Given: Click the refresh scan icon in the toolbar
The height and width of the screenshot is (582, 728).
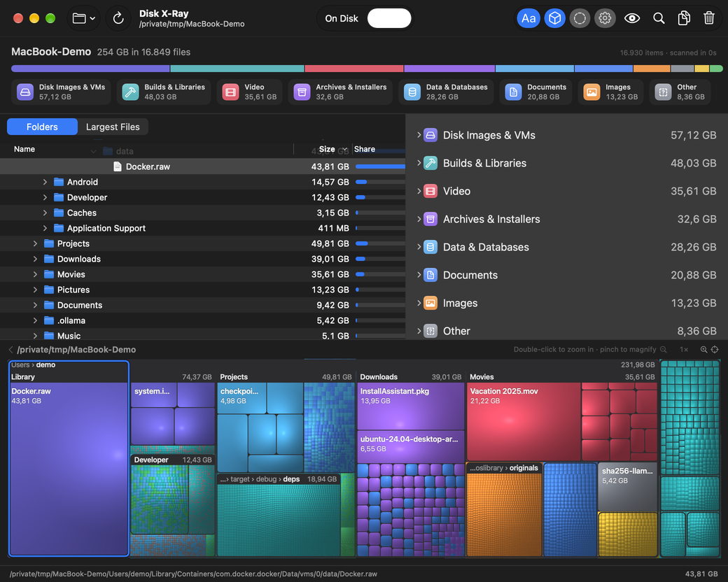Looking at the screenshot, I should point(118,19).
